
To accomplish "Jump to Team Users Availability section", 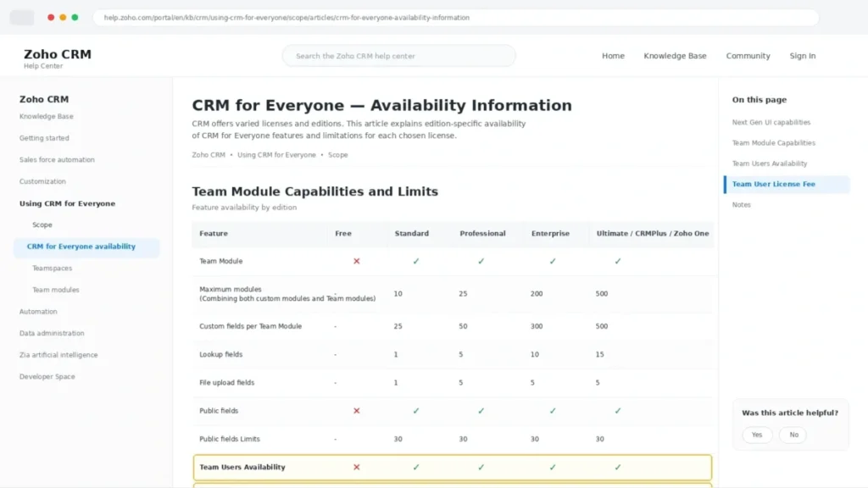I will click(x=770, y=164).
